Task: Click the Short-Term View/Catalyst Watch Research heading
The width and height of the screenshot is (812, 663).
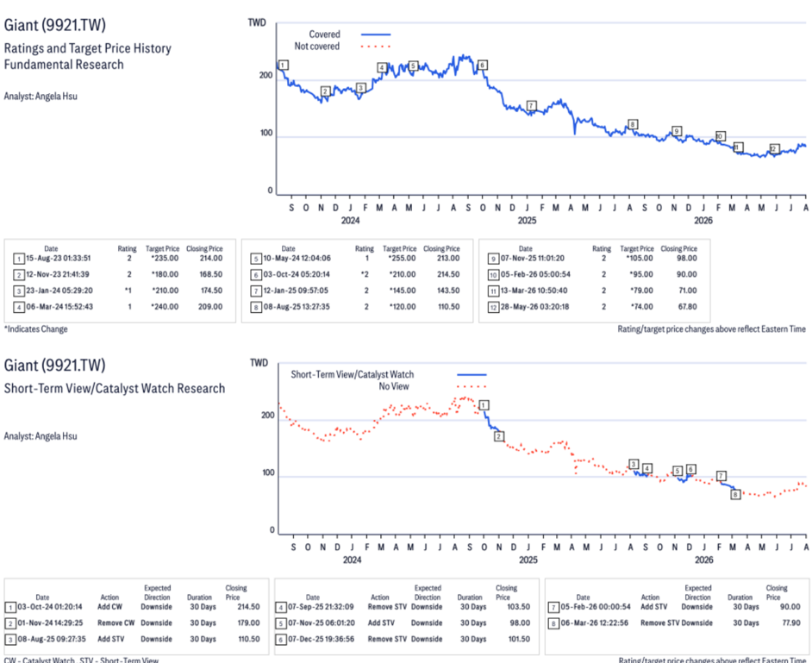Action: (x=115, y=389)
